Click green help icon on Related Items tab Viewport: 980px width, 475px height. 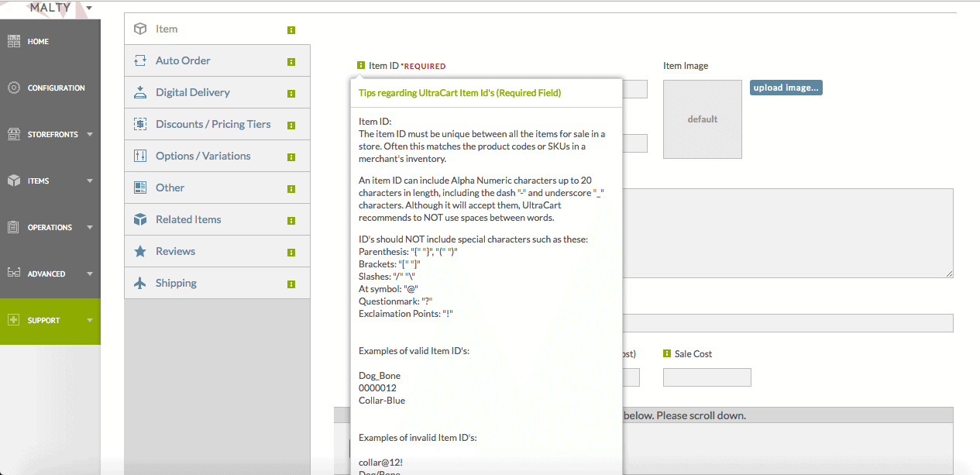[x=291, y=221]
